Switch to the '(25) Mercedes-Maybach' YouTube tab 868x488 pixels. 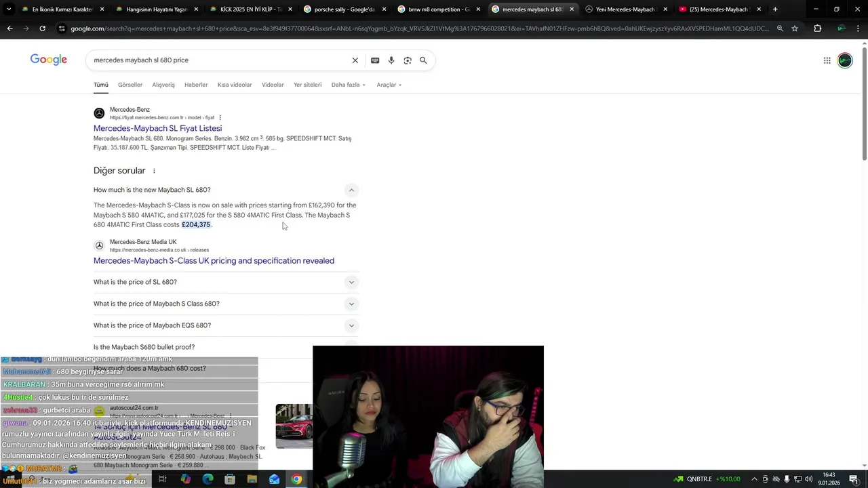tap(719, 9)
